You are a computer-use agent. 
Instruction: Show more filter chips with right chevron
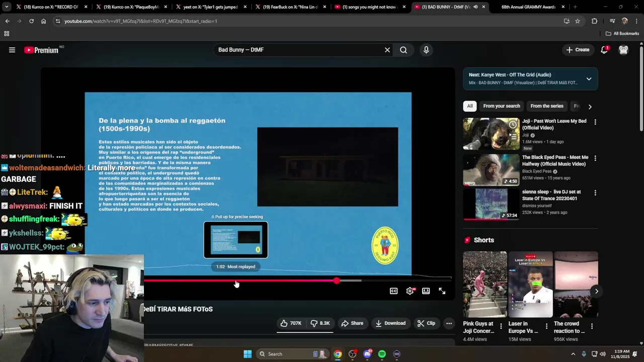pos(590,107)
